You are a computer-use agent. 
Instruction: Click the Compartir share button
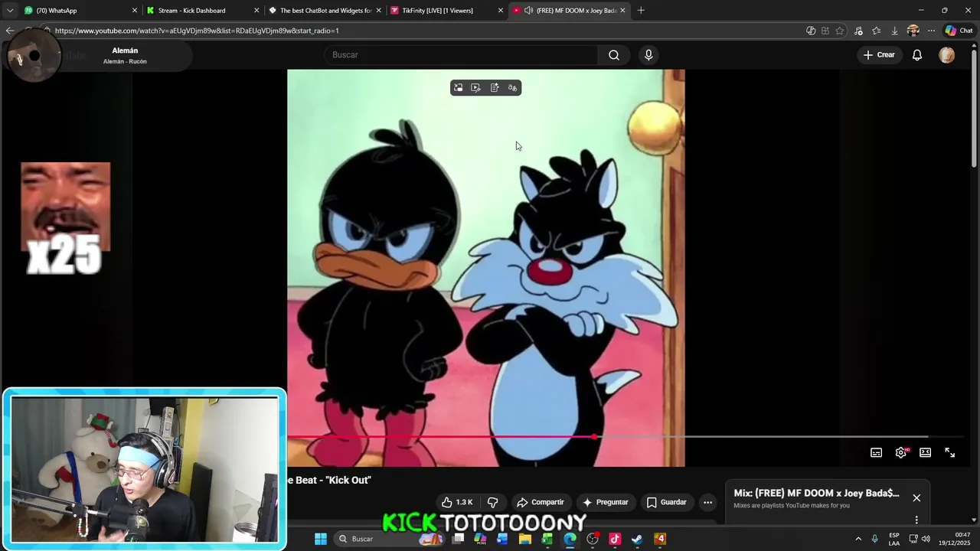[x=541, y=502]
